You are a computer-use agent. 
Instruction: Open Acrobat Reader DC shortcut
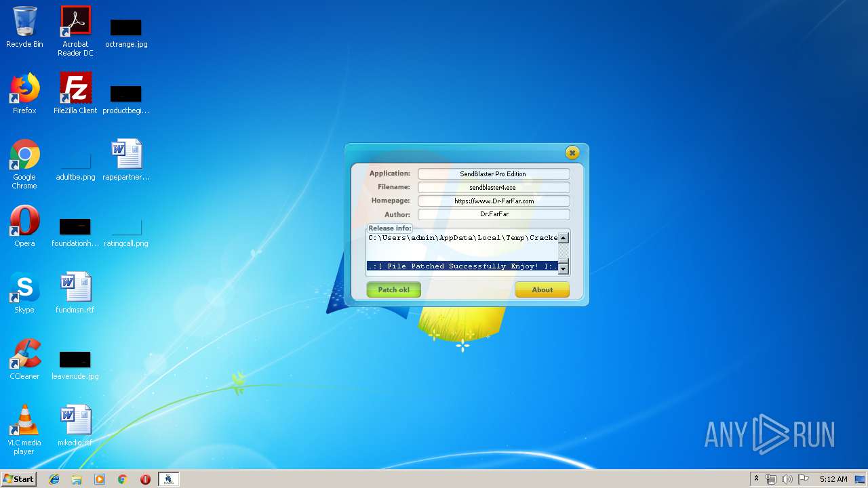(75, 31)
